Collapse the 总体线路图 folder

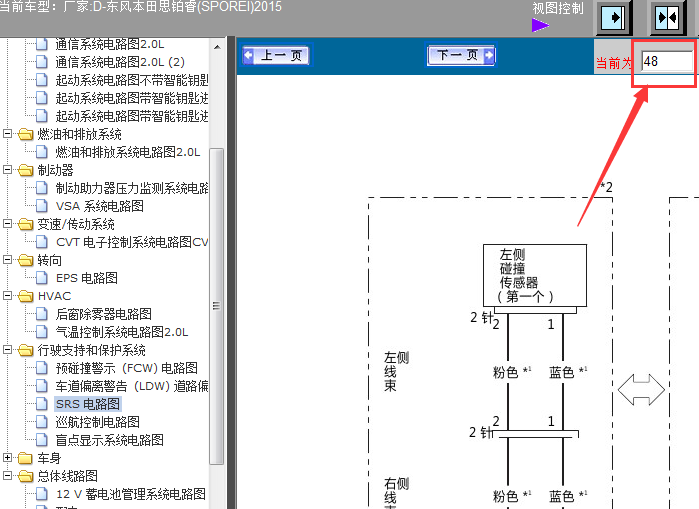pyautogui.click(x=7, y=476)
